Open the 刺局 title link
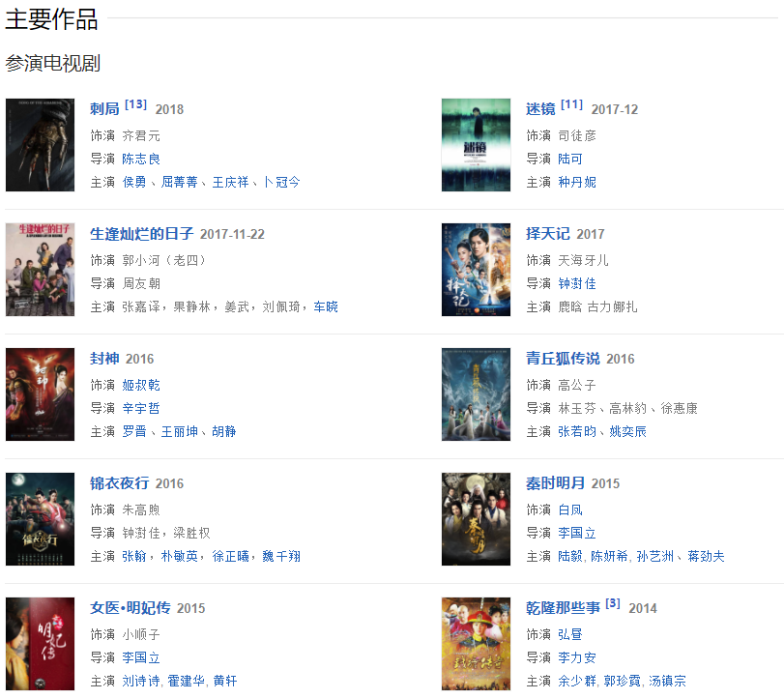This screenshot has width=784, height=699. pyautogui.click(x=104, y=109)
